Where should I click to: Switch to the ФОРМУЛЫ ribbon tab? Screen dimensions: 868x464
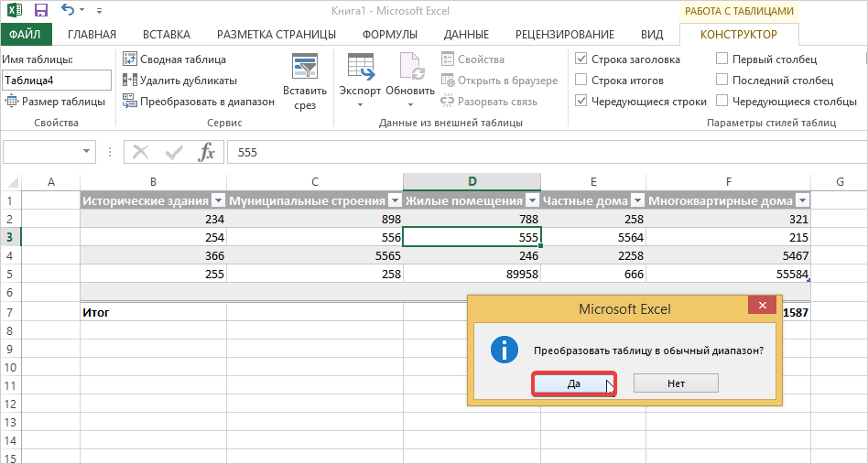(x=389, y=35)
